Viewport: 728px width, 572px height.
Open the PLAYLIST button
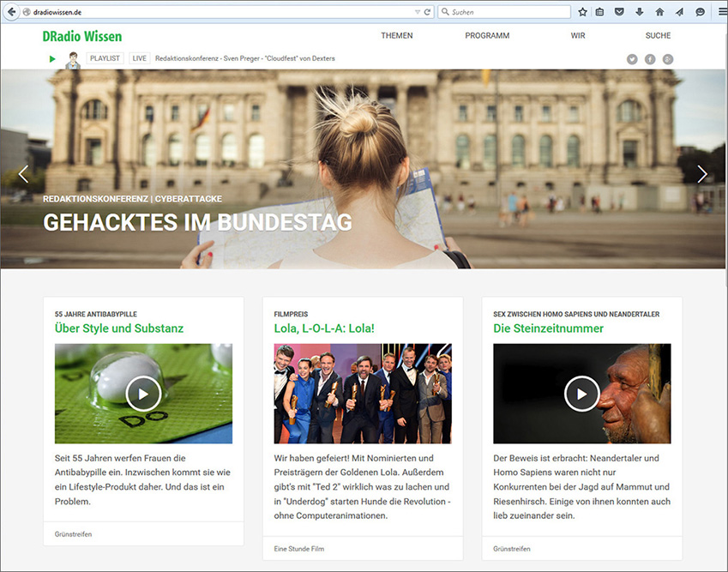pos(105,58)
